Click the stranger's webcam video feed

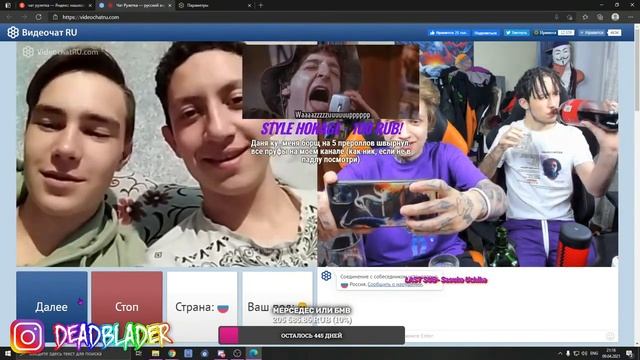[167, 154]
